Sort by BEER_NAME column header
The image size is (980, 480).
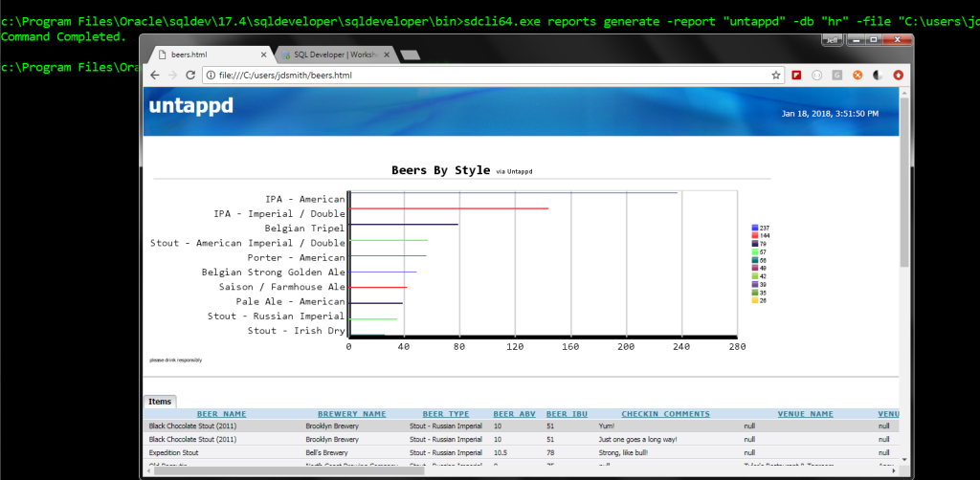[221, 414]
